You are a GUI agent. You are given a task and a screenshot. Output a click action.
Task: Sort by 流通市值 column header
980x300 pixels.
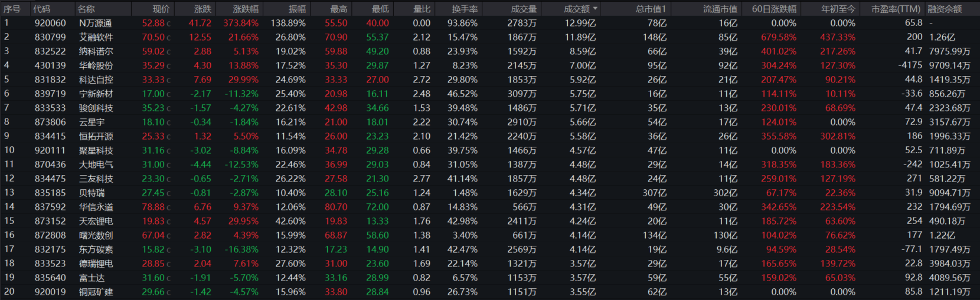[x=720, y=9]
